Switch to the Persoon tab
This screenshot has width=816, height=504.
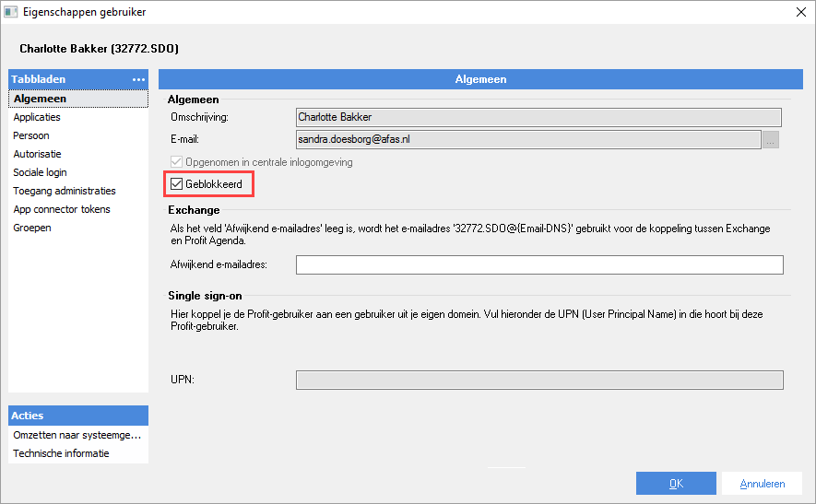click(31, 135)
